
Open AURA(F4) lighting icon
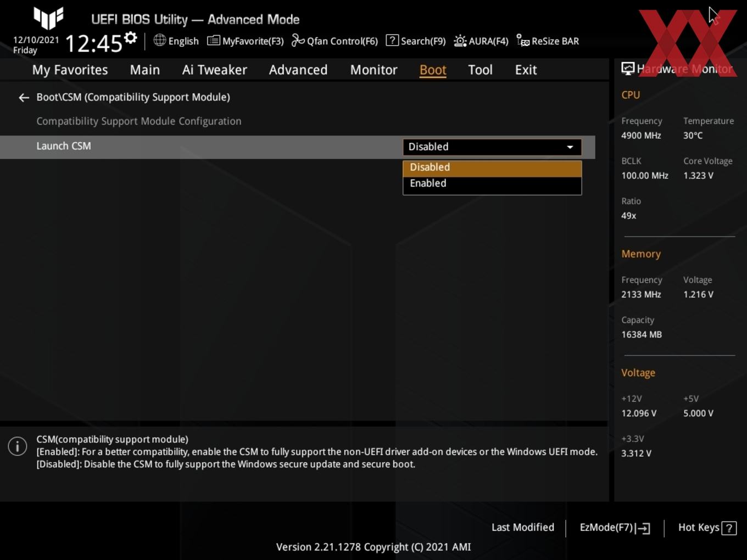point(460,41)
